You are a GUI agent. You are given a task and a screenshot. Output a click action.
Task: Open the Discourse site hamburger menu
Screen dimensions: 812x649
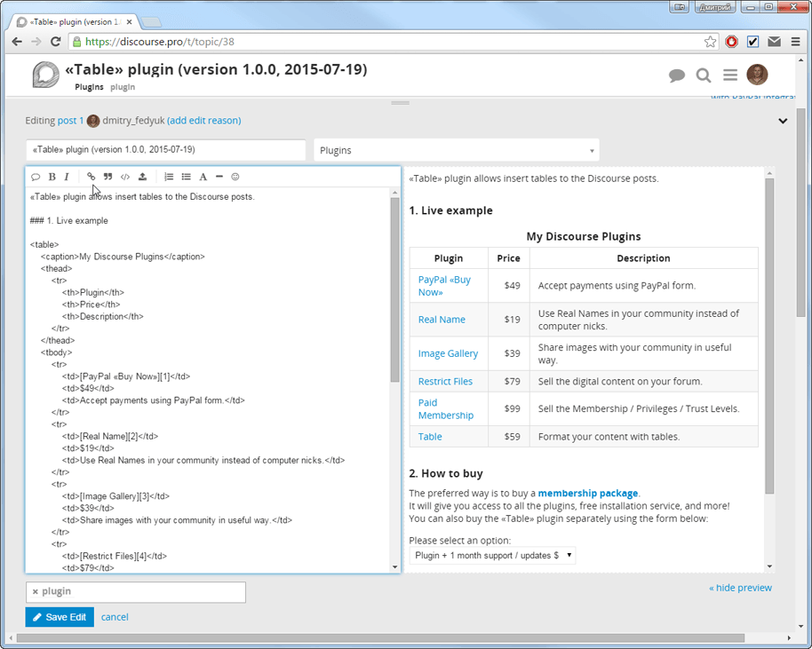pos(730,75)
